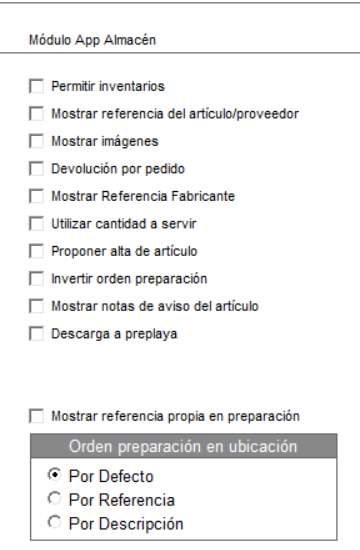Image resolution: width=360 pixels, height=550 pixels.
Task: Click the Mostrar imágenes label text
Action: click(x=105, y=141)
